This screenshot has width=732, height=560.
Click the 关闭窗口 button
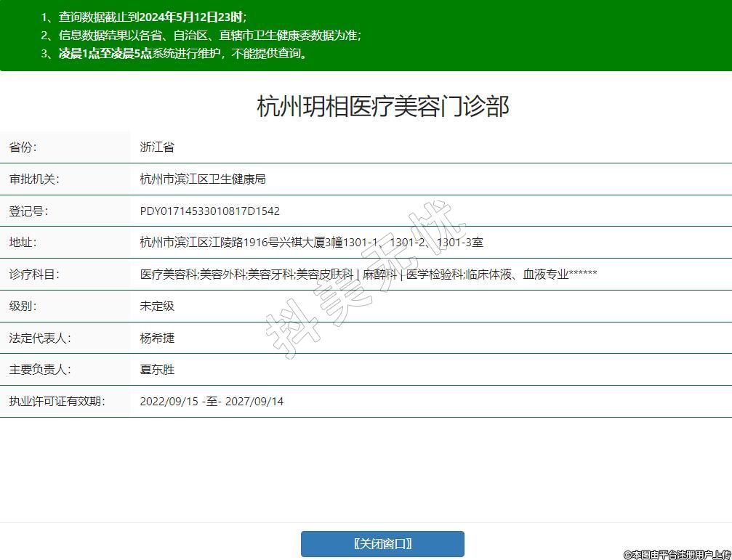click(x=382, y=543)
